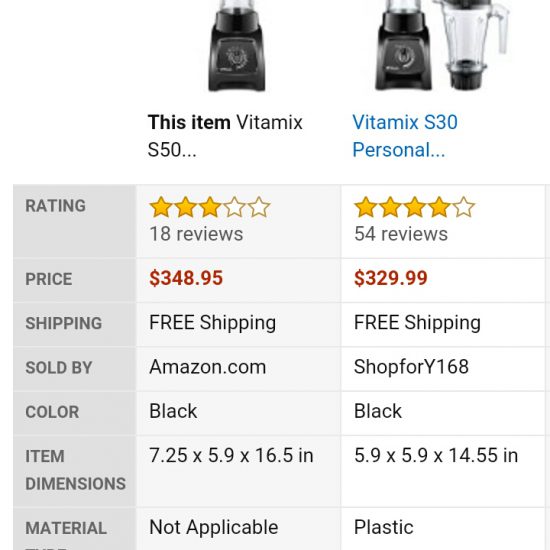Screen dimensions: 550x550
Task: Click the This item Vitamix S50 title
Action: pyautogui.click(x=225, y=136)
